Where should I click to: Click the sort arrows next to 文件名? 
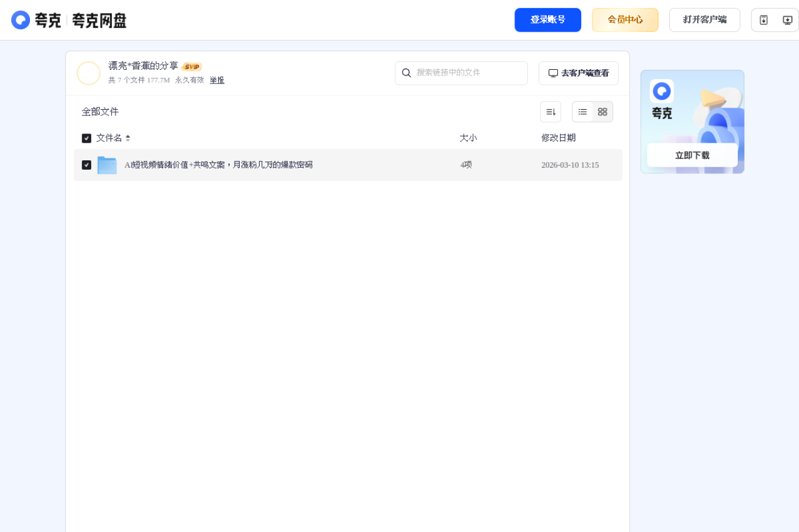[128, 138]
